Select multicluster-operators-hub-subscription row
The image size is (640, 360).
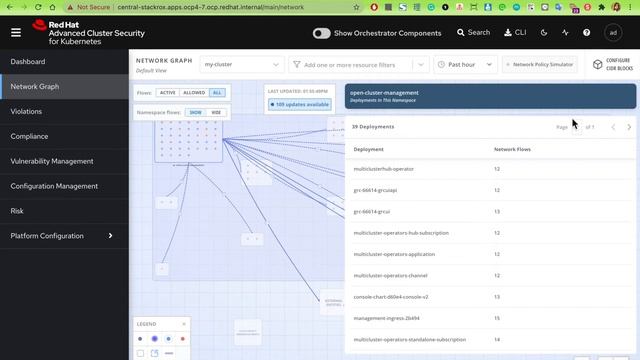pyautogui.click(x=490, y=233)
